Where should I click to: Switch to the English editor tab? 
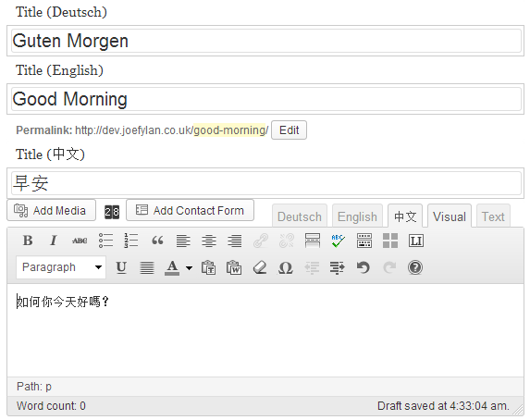click(357, 216)
